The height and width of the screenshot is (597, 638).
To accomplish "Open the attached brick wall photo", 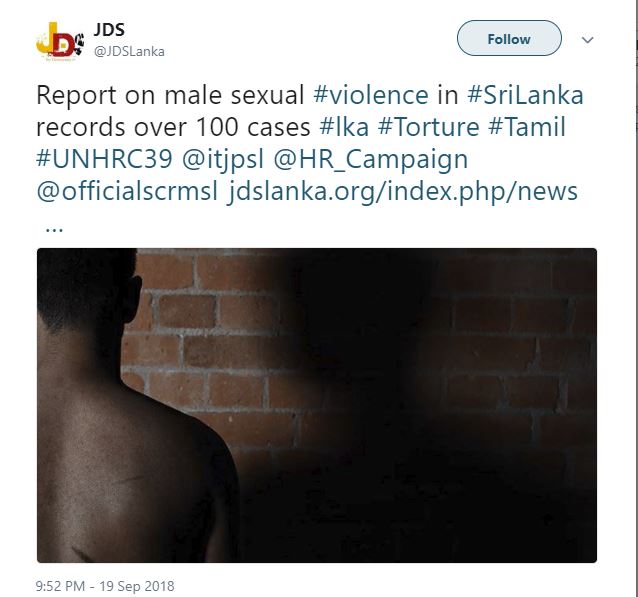I will click(x=317, y=405).
